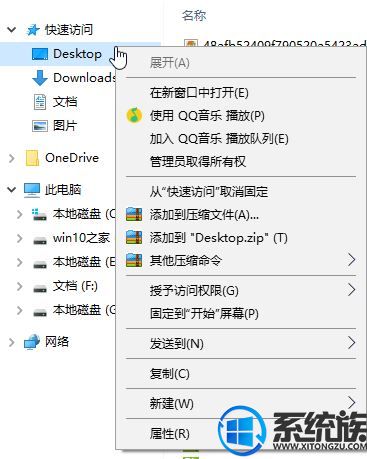The width and height of the screenshot is (367, 459).
Task: Click the QQ音乐 icon in context menu
Action: click(134, 116)
